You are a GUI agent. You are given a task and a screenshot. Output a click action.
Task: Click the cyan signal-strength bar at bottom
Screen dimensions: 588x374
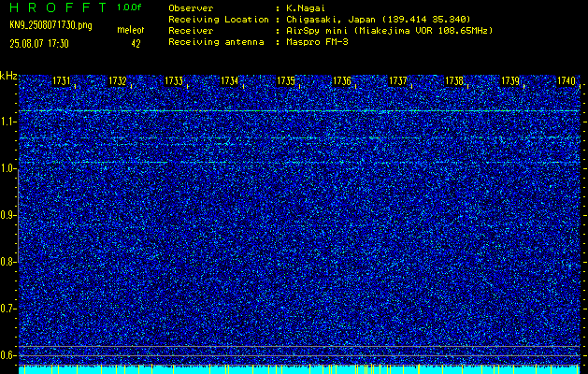tap(299, 369)
